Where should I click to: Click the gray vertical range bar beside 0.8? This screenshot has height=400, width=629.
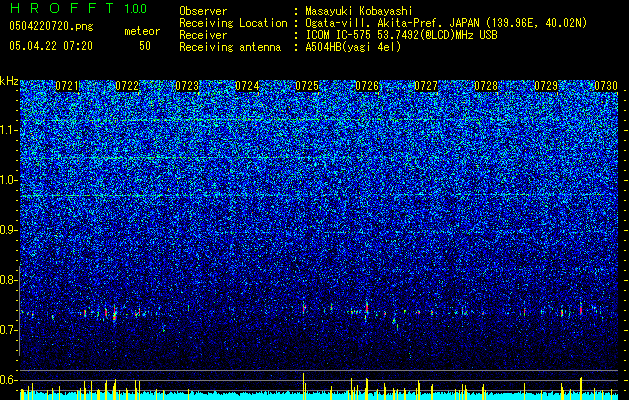click(20, 311)
